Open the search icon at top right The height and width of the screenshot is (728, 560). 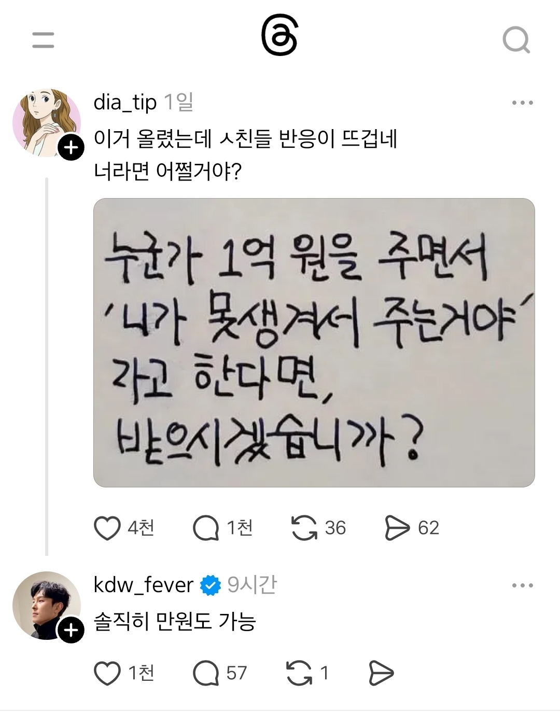[x=516, y=40]
